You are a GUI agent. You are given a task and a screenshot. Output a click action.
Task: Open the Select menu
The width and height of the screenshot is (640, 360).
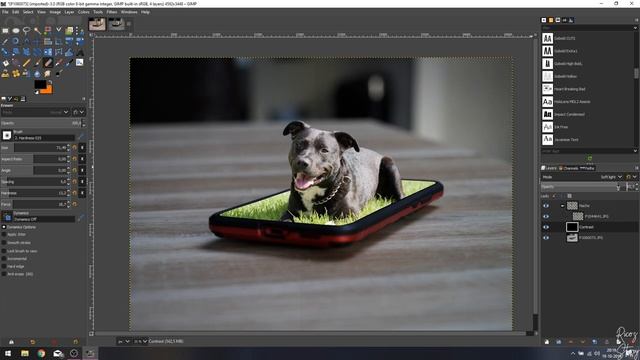[x=28, y=12]
